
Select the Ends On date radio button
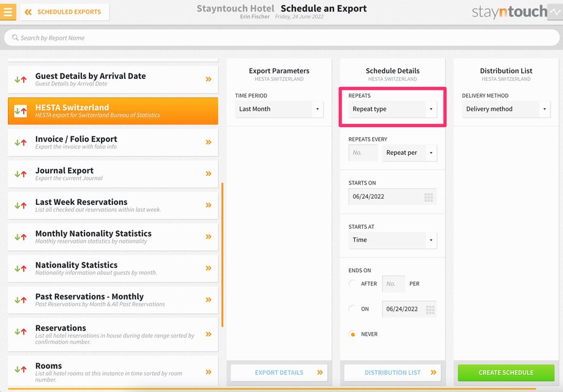click(x=352, y=309)
